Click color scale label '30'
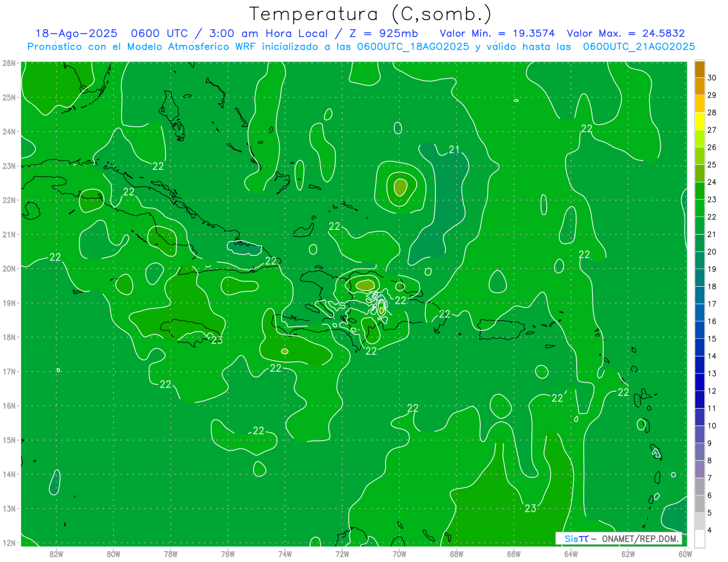The width and height of the screenshot is (728, 562). point(712,78)
